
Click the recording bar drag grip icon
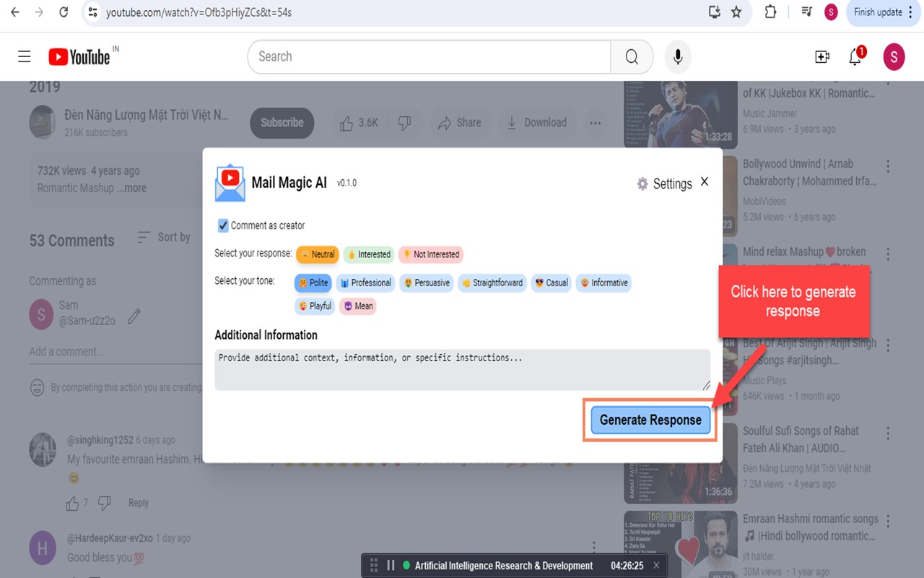tap(374, 566)
